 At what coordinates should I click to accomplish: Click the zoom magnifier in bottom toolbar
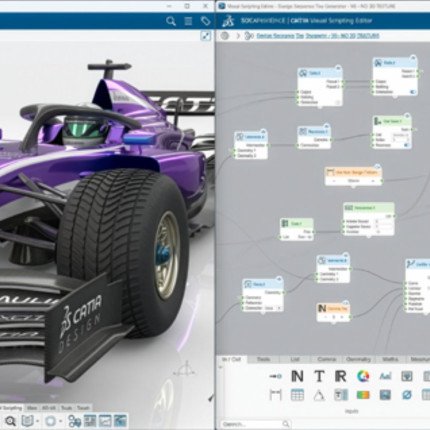[x=10, y=421]
